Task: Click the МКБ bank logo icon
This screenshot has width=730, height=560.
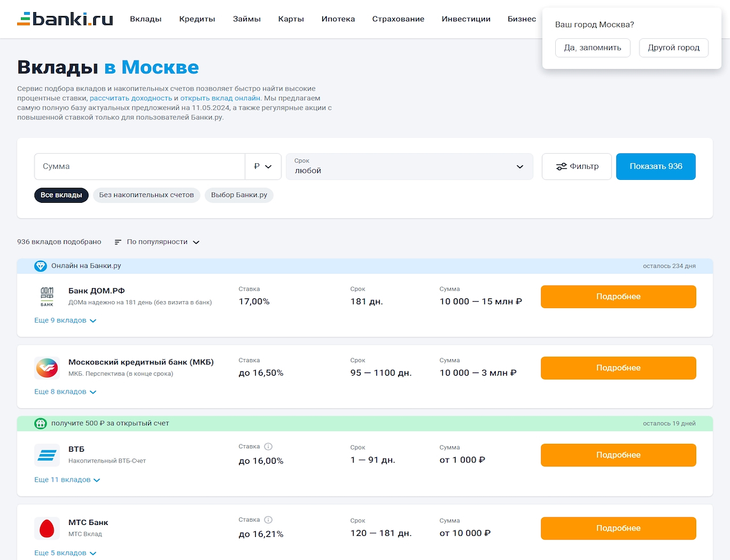Action: 47,368
